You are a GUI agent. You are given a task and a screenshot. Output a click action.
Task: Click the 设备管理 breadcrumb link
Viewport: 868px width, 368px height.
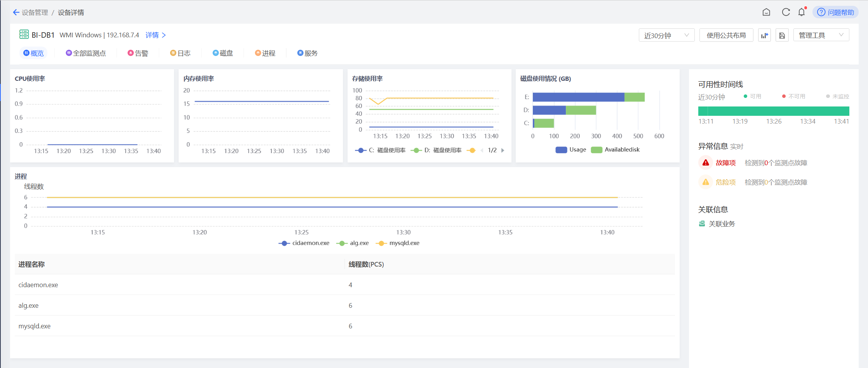(x=35, y=12)
